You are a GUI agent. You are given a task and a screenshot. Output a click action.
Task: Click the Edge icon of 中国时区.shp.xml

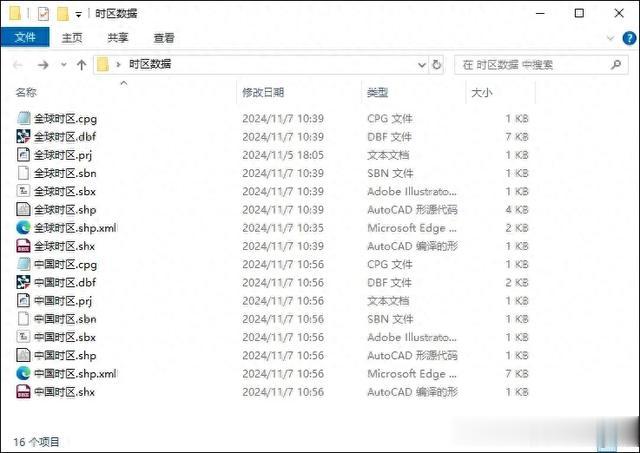[x=23, y=373]
